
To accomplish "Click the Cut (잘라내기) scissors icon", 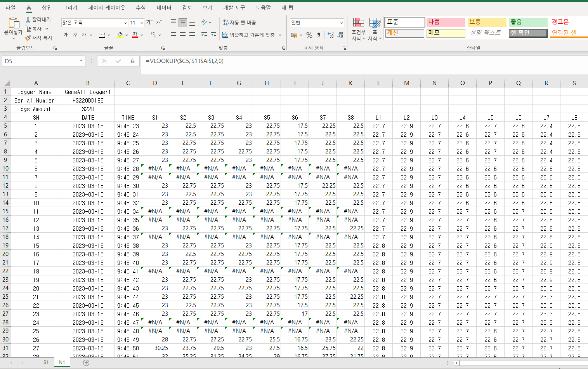I will (28, 19).
